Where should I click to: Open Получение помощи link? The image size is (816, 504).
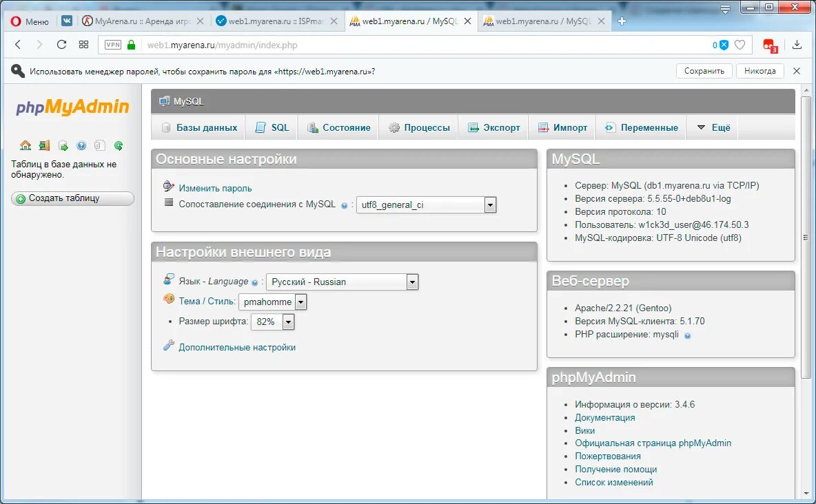click(616, 469)
